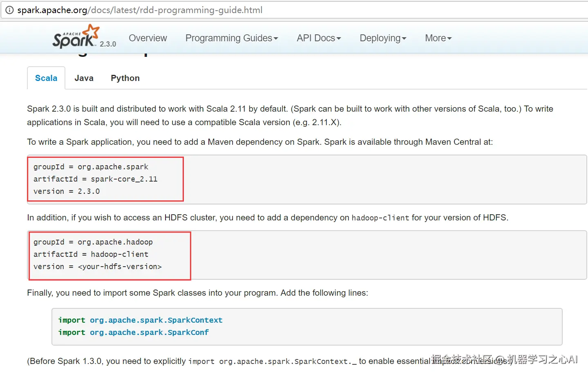This screenshot has width=588, height=375.
Task: Open the Overview navigation link
Action: (x=148, y=38)
